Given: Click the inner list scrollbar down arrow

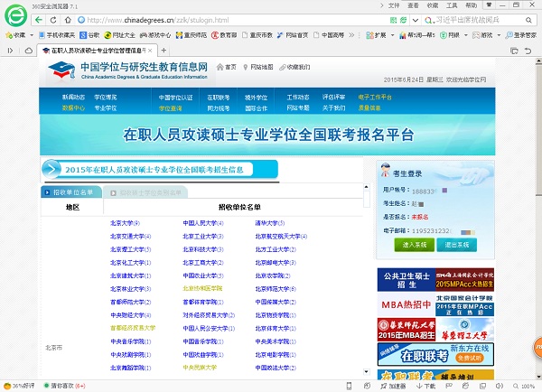Looking at the screenshot, I should [x=367, y=372].
